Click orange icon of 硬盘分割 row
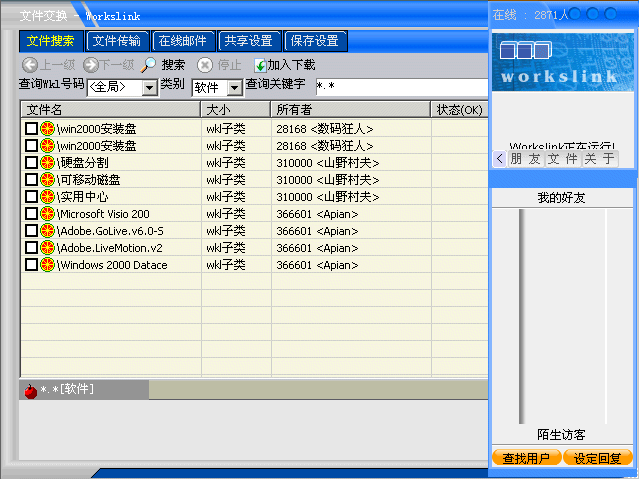 (x=47, y=162)
